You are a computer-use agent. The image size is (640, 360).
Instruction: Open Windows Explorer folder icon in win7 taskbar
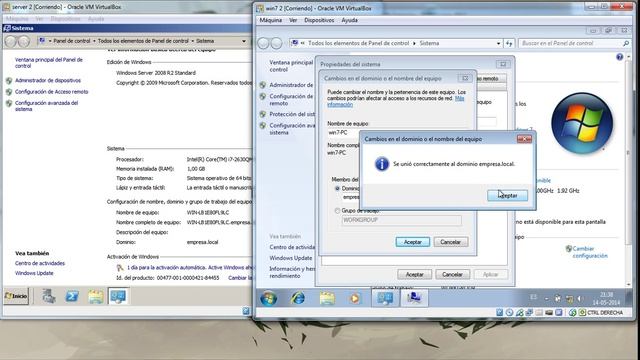point(327,299)
